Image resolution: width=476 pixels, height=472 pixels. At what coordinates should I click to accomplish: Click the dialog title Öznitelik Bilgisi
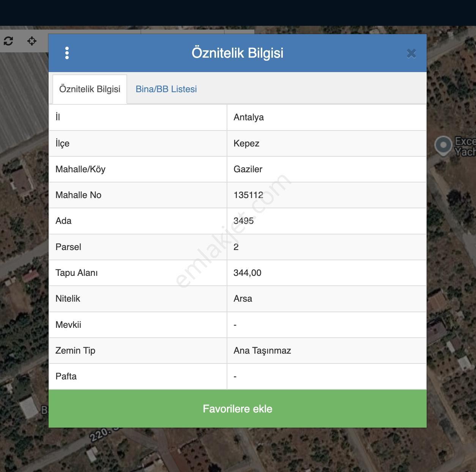tap(238, 53)
